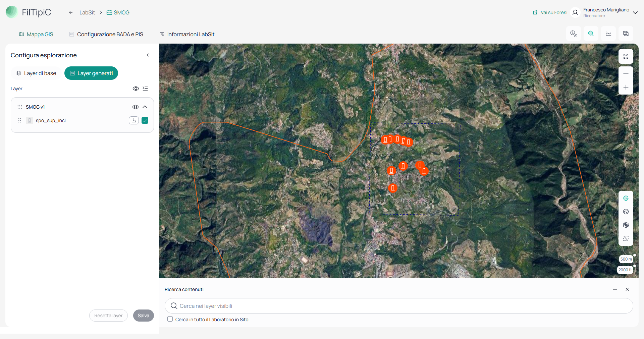Select the globe basemap icon
644x339 pixels.
pos(626,212)
